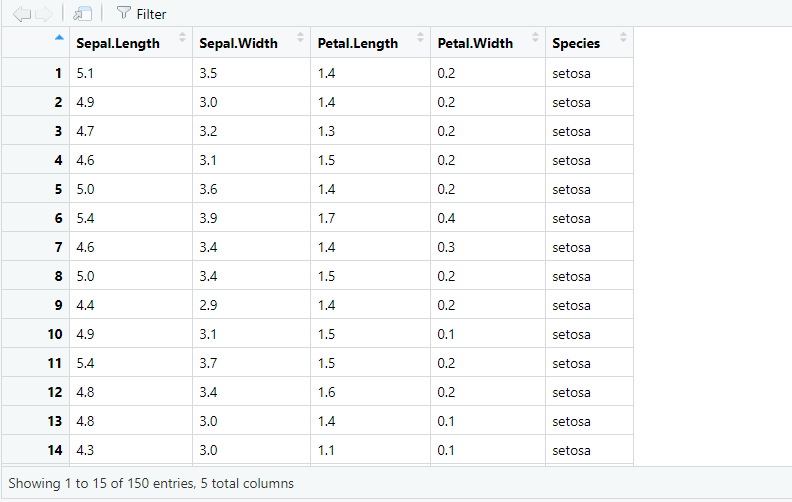Click the forward navigation arrow
Viewport: 792px width, 502px height.
click(x=44, y=14)
